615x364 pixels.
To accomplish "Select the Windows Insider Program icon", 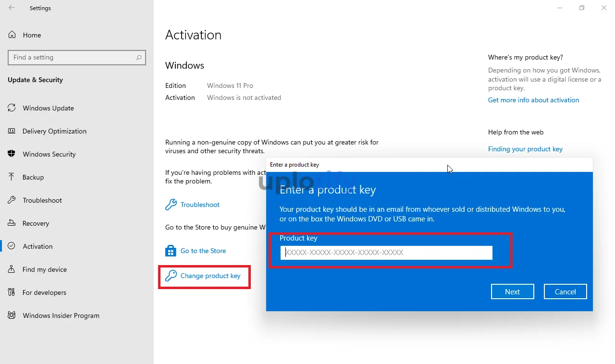I will click(x=12, y=315).
